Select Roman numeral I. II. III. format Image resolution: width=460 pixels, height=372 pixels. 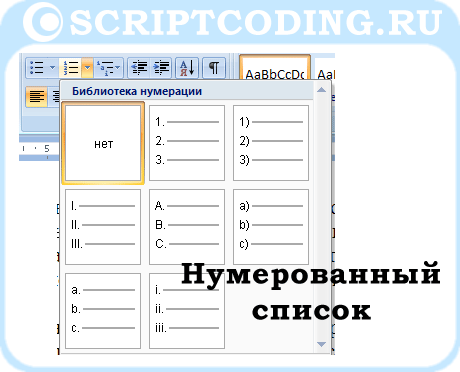tap(103, 227)
